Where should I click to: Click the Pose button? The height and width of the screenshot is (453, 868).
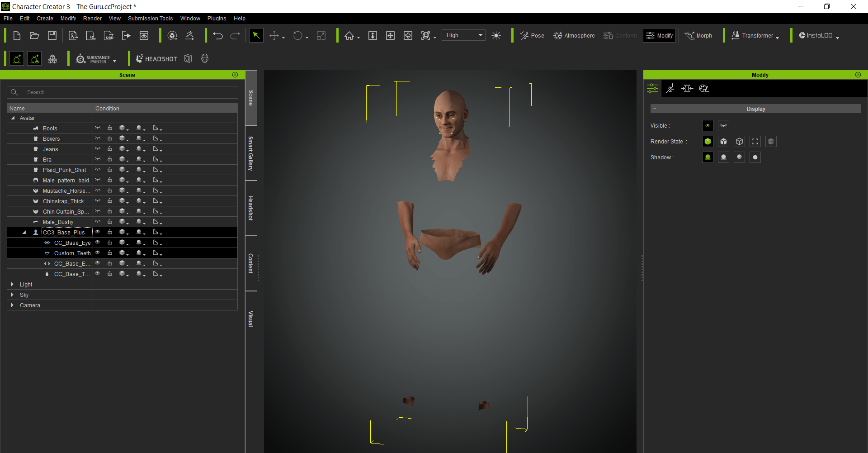(532, 36)
